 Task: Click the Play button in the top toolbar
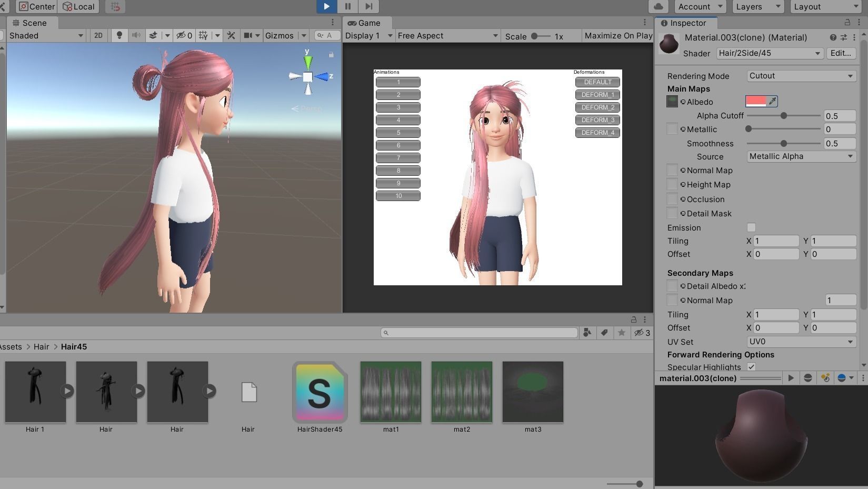click(326, 6)
